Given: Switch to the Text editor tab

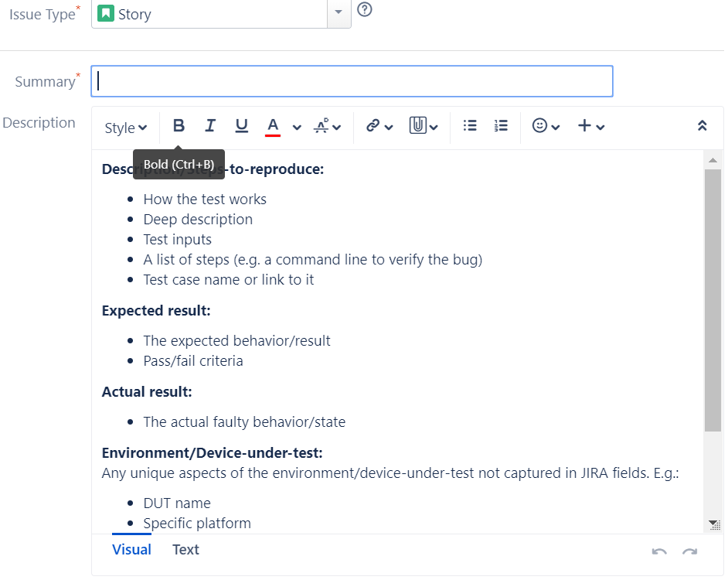Looking at the screenshot, I should 185,550.
